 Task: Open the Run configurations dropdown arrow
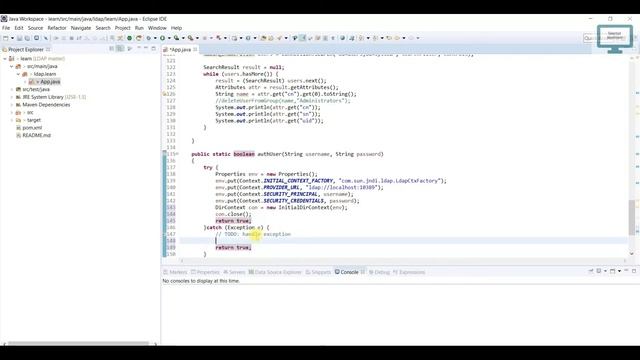point(169,38)
